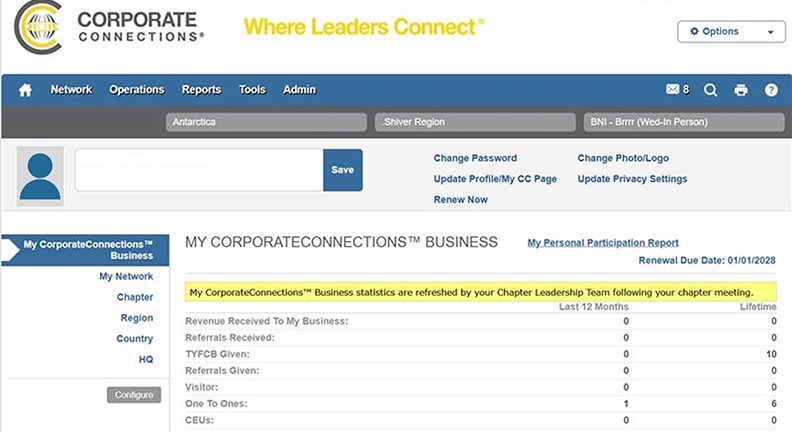This screenshot has width=792, height=432.
Task: Click the profile avatar placeholder
Action: point(40,176)
